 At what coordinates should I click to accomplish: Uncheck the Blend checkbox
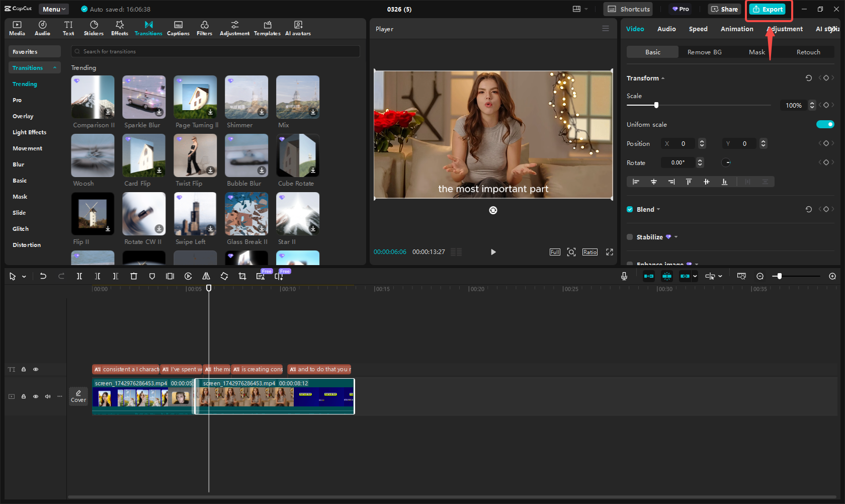(x=630, y=209)
